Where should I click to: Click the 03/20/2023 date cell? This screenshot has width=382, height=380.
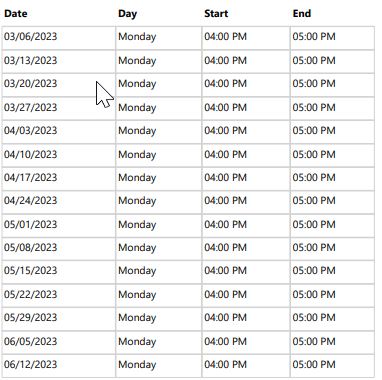click(59, 85)
